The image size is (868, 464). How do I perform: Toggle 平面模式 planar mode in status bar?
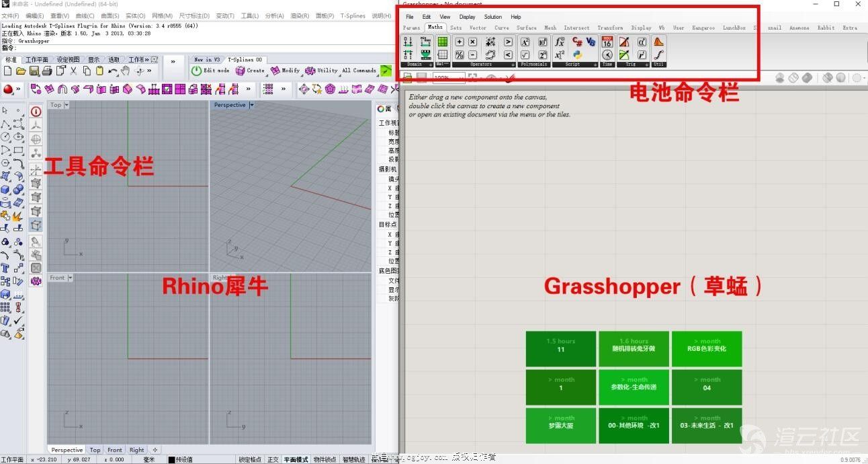(x=295, y=459)
